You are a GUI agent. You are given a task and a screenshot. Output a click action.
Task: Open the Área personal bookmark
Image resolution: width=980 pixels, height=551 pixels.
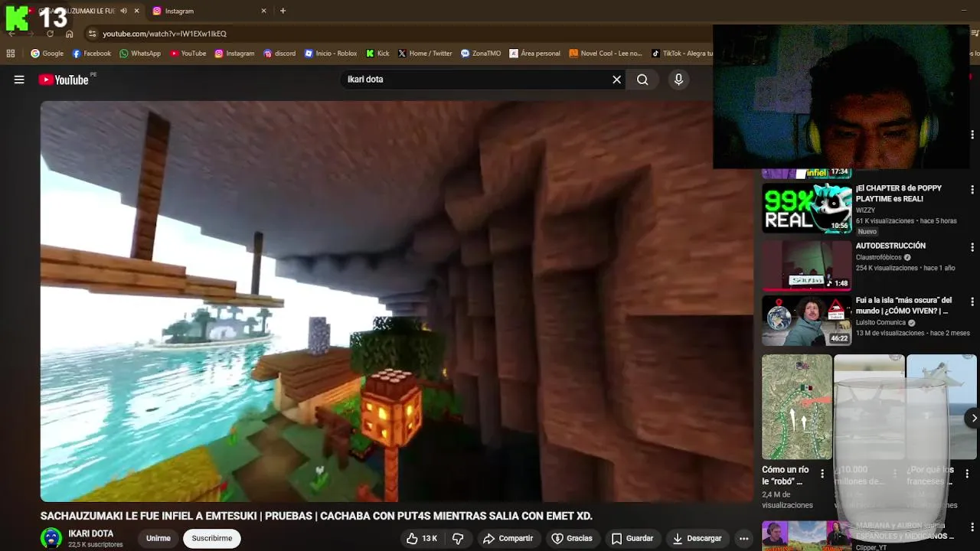(x=534, y=54)
